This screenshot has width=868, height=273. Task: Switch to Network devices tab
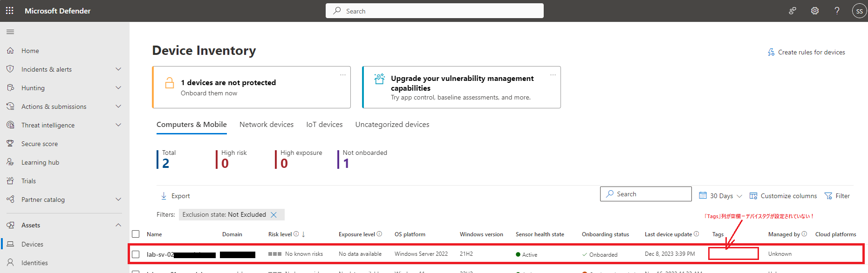tap(267, 125)
